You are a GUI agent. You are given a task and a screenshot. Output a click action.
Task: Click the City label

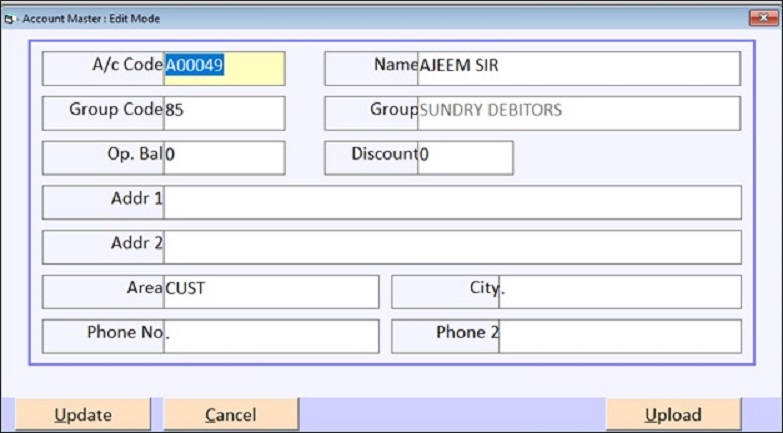(484, 288)
